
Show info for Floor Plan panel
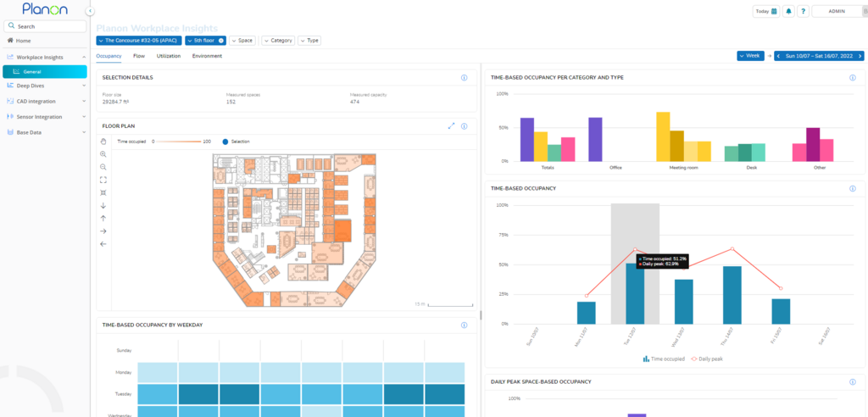(x=464, y=126)
